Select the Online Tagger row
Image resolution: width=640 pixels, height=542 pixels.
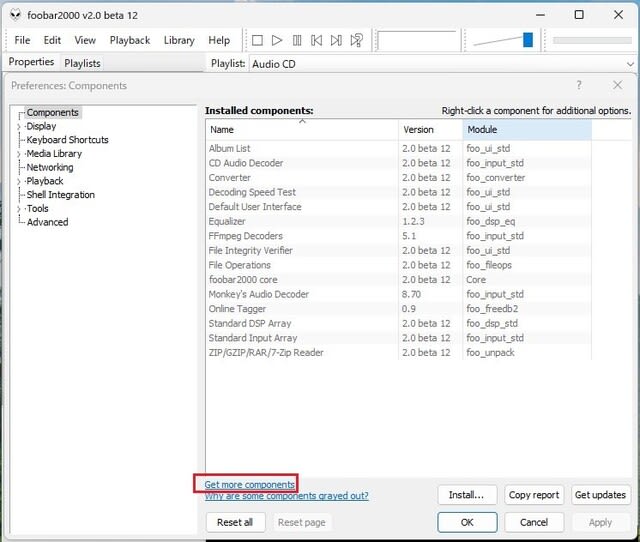click(399, 309)
